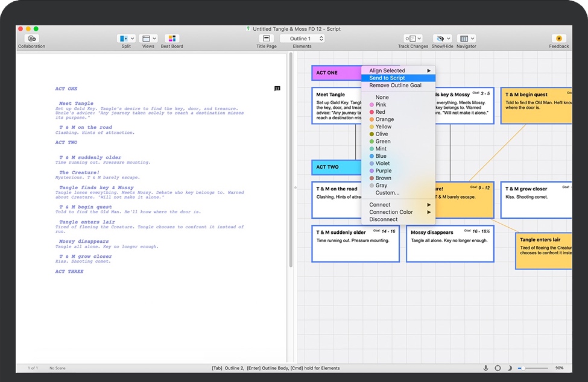Open the Navigator panel
Viewport: 588px width, 382px height.
[465, 37]
